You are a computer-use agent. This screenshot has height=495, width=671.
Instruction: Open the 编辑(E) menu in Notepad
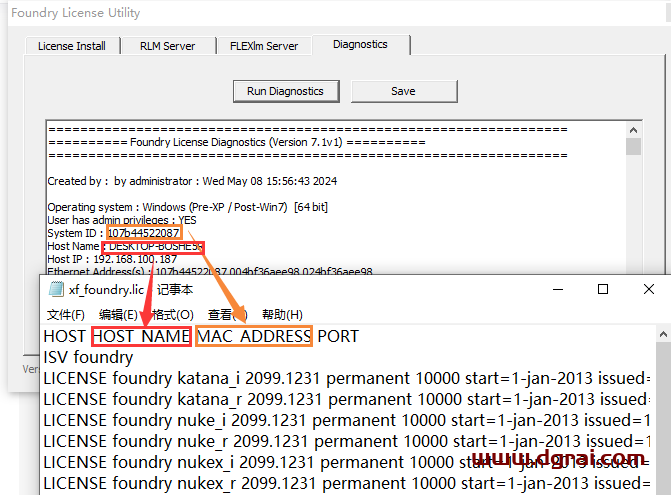[x=118, y=314]
